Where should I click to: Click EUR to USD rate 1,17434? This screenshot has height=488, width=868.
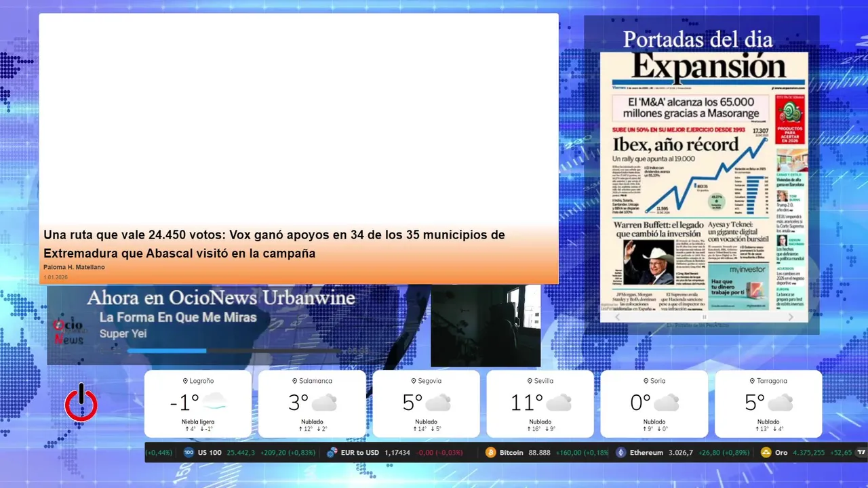[x=397, y=452]
